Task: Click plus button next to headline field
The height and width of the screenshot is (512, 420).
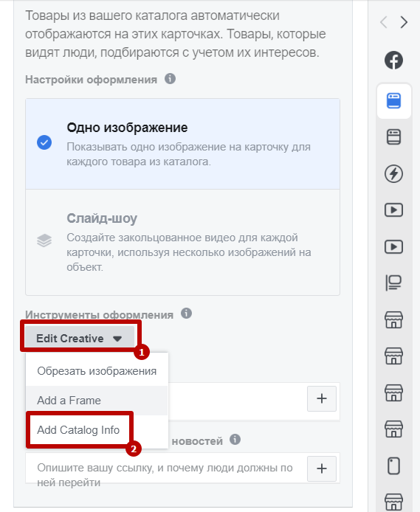Action: pyautogui.click(x=322, y=398)
